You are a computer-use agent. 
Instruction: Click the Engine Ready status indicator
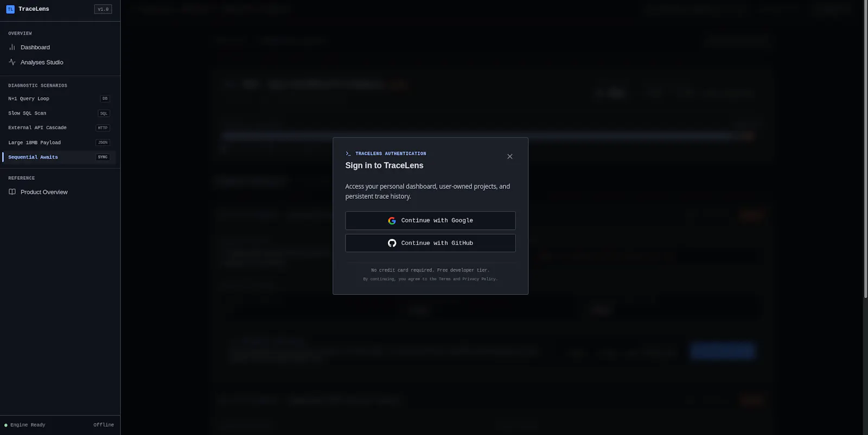[x=25, y=425]
